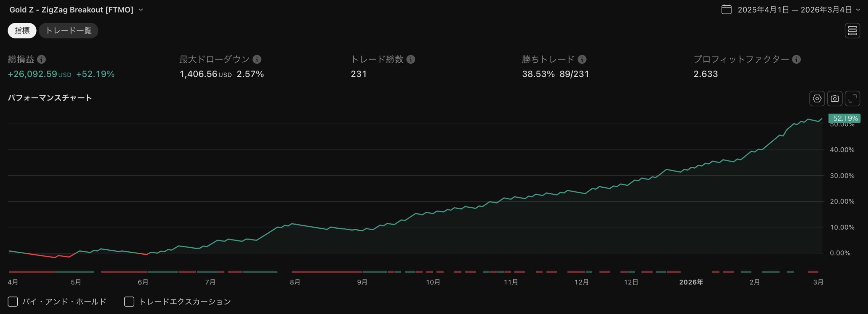Click the info icon next to トレード総数
868x314 pixels.
pos(411,60)
